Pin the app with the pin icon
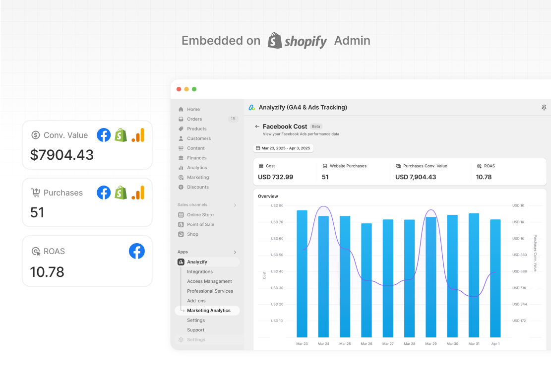551x392 pixels. click(544, 108)
